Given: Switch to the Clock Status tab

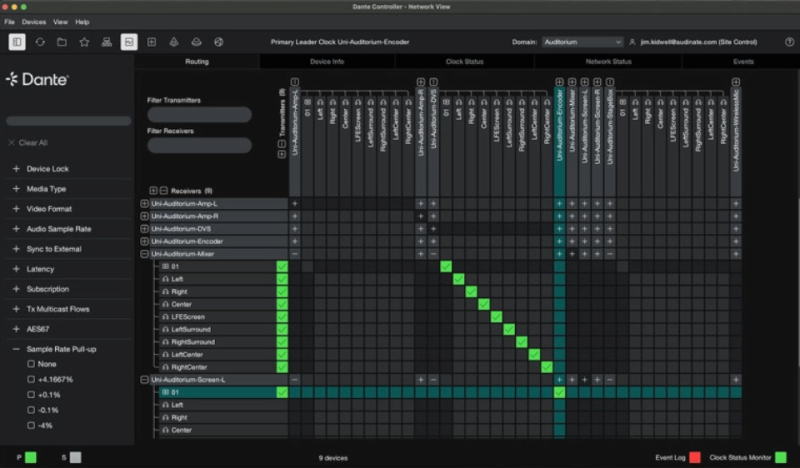Looking at the screenshot, I should [466, 62].
